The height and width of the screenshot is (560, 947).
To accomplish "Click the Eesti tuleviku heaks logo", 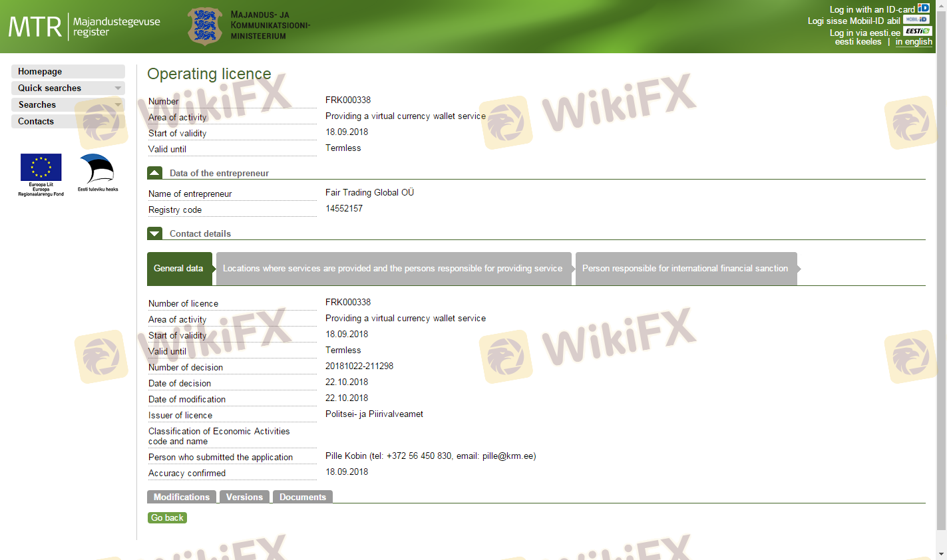I will point(97,170).
